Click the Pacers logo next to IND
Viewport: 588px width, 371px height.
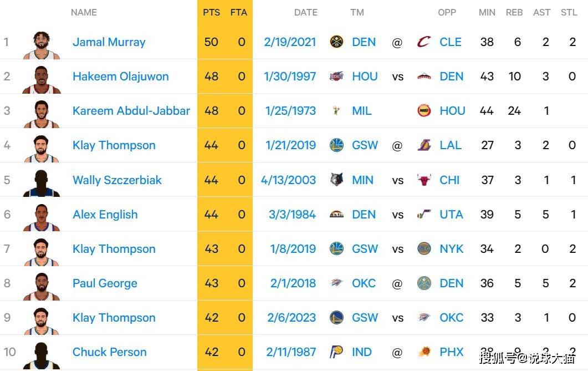tap(336, 352)
